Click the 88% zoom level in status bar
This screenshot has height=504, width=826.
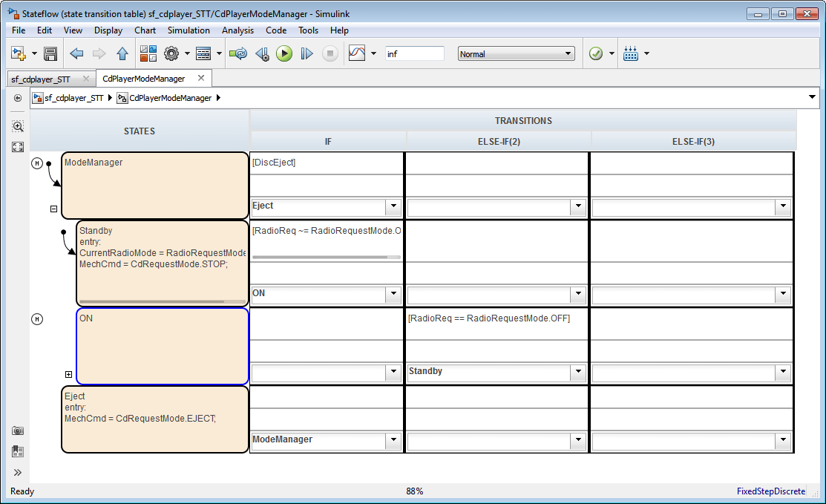click(415, 491)
